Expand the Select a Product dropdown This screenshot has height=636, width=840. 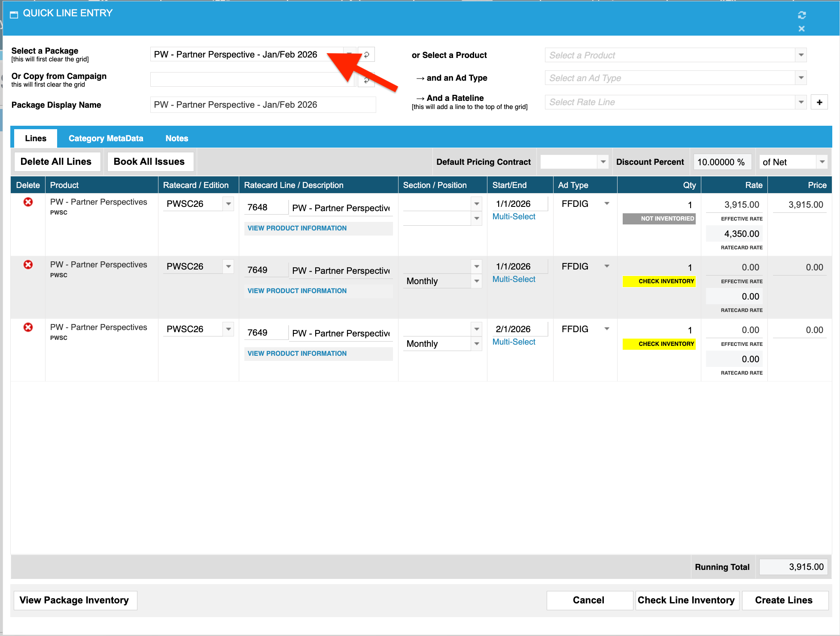click(800, 55)
